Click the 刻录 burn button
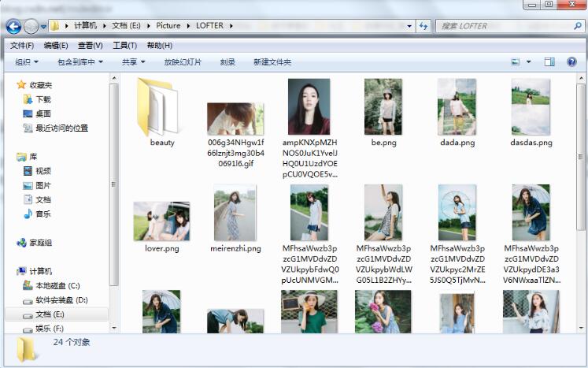Screen dimensions: 588x368 coord(227,62)
